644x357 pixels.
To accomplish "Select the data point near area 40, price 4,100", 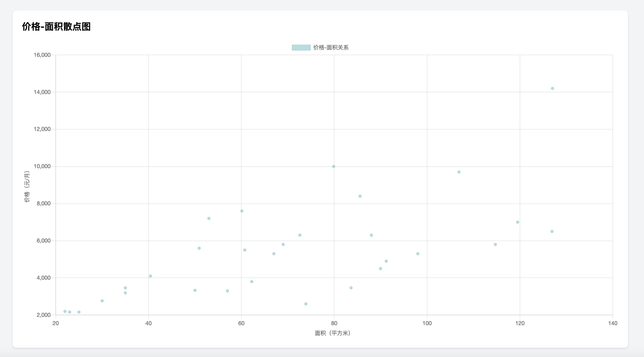I will 151,276.
